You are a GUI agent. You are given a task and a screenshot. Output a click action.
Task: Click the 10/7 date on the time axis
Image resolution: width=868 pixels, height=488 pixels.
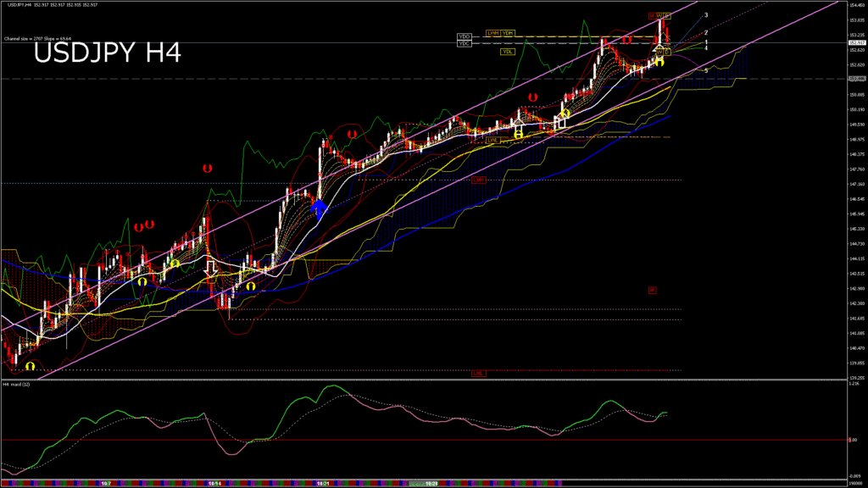(106, 484)
